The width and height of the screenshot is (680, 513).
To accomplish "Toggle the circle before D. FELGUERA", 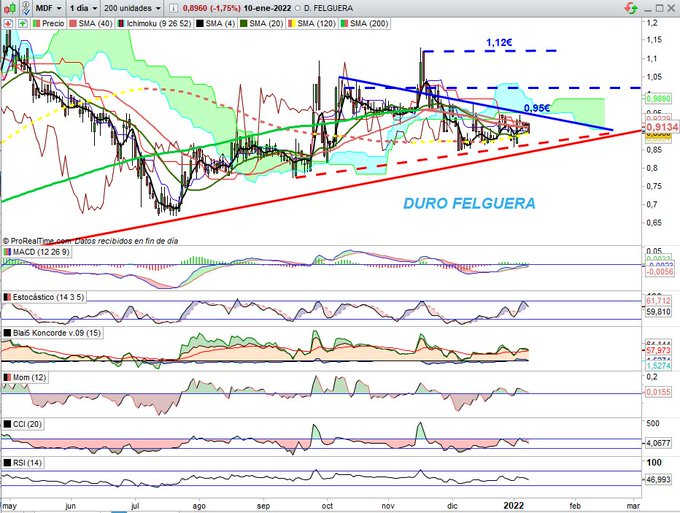I will [298, 8].
